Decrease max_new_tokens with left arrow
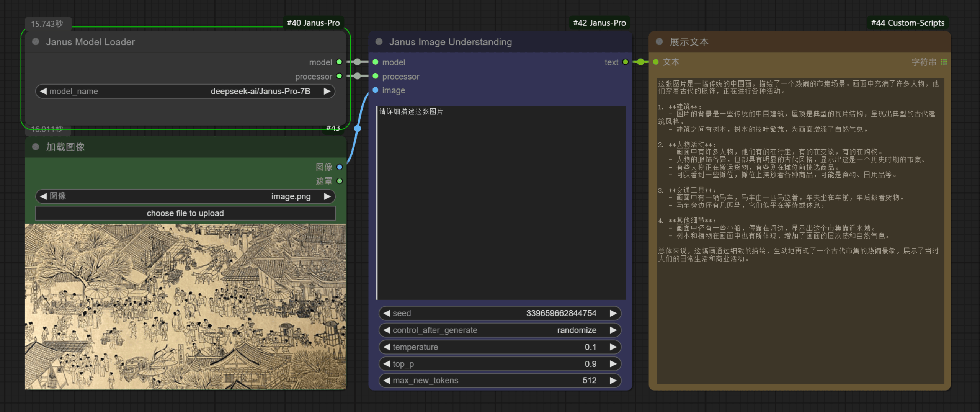Viewport: 980px width, 412px height. (x=387, y=380)
